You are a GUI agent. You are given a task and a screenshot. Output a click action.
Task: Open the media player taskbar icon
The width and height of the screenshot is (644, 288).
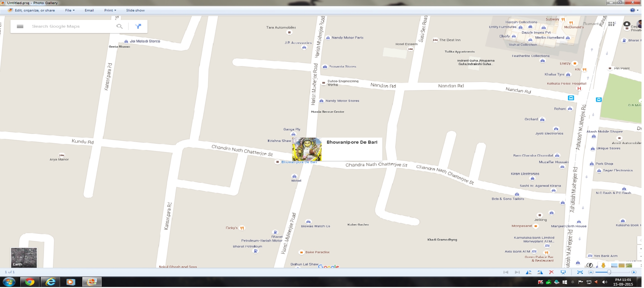(71, 282)
